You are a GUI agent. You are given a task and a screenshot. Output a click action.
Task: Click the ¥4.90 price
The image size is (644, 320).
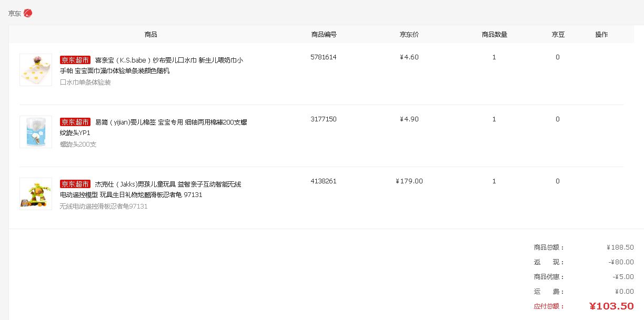pos(409,119)
